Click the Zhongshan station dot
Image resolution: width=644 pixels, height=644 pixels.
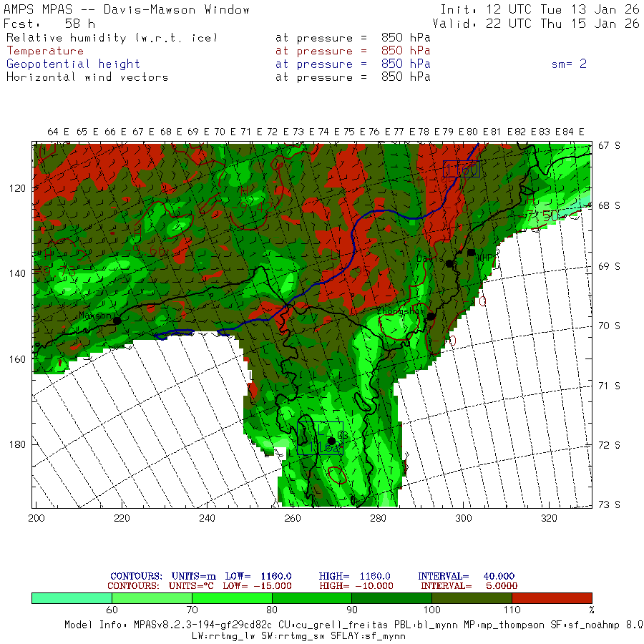(431, 316)
